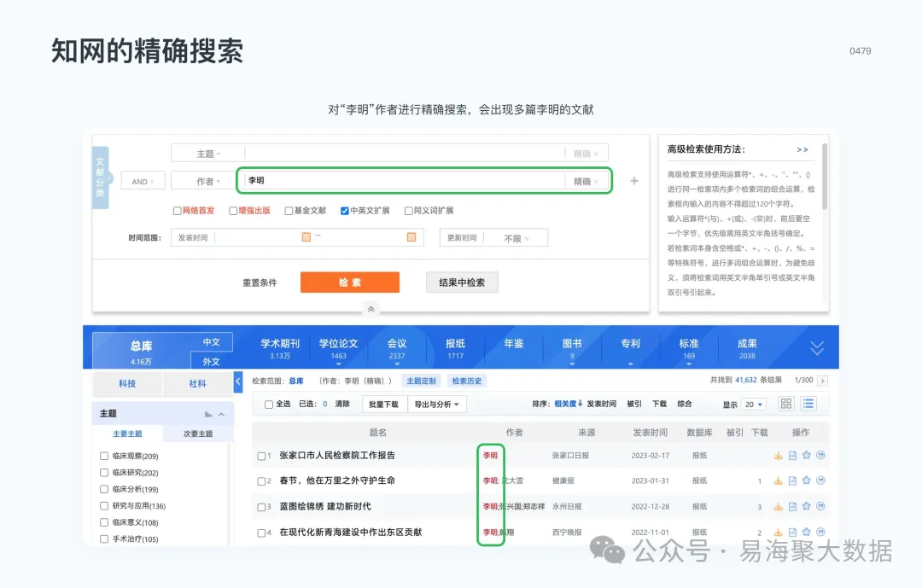Switch results to grid card view icon
The height and width of the screenshot is (588, 922).
[785, 404]
